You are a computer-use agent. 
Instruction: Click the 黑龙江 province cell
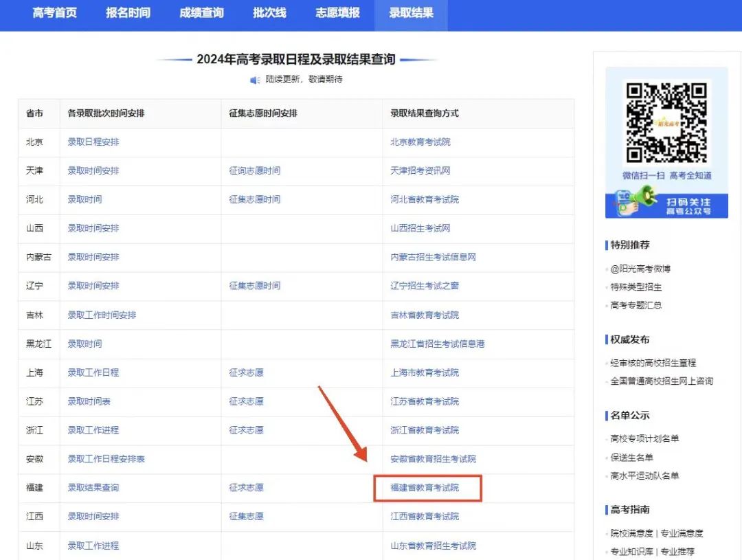(x=38, y=344)
